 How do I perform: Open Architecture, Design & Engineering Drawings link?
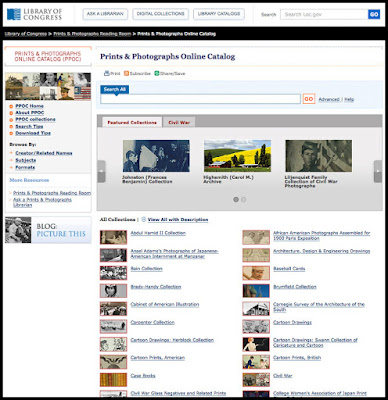(322, 251)
